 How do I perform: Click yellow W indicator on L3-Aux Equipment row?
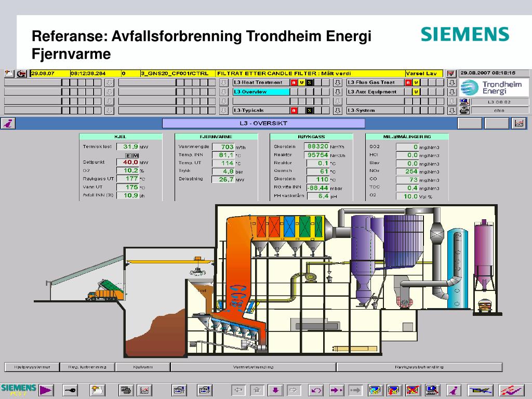(x=416, y=91)
